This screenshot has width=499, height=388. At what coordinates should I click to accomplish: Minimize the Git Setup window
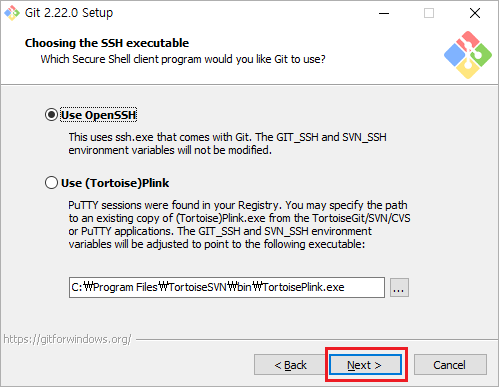click(x=384, y=13)
